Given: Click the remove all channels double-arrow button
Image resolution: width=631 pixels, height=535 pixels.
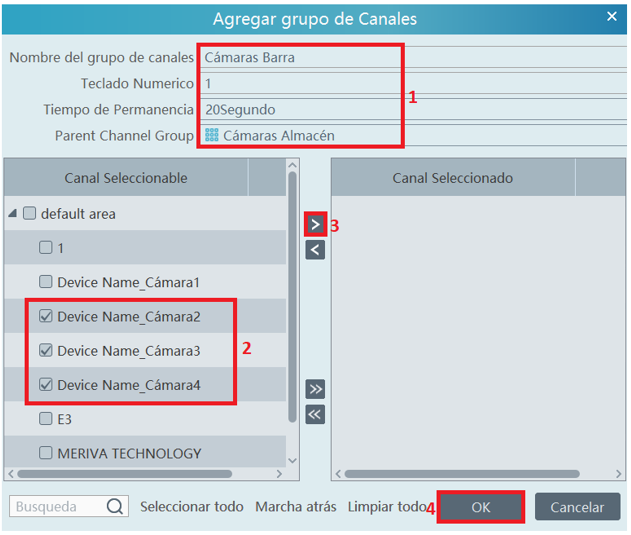Looking at the screenshot, I should pos(316,414).
